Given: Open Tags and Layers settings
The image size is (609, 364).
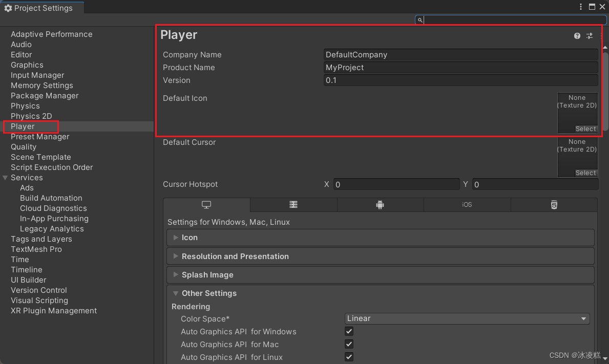Looking at the screenshot, I should [41, 239].
